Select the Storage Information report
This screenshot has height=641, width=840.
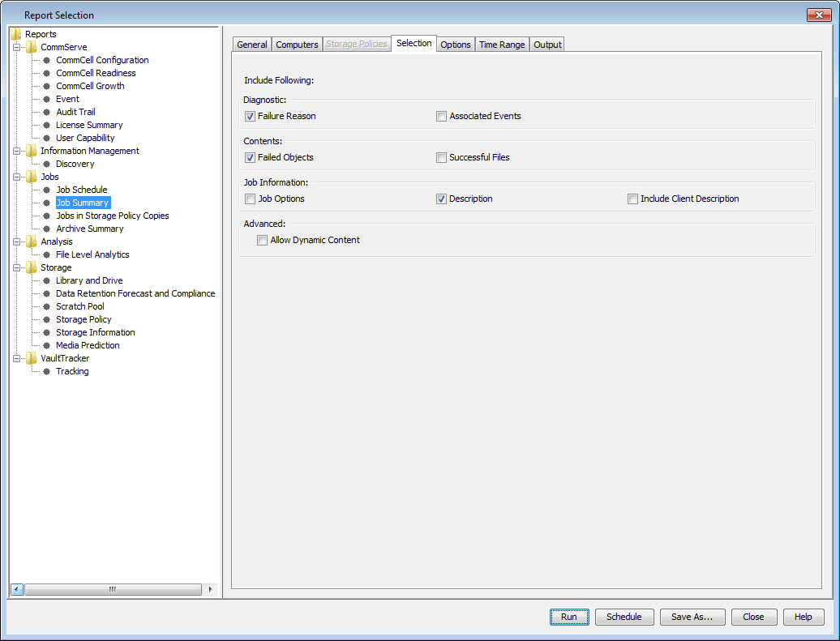click(96, 332)
